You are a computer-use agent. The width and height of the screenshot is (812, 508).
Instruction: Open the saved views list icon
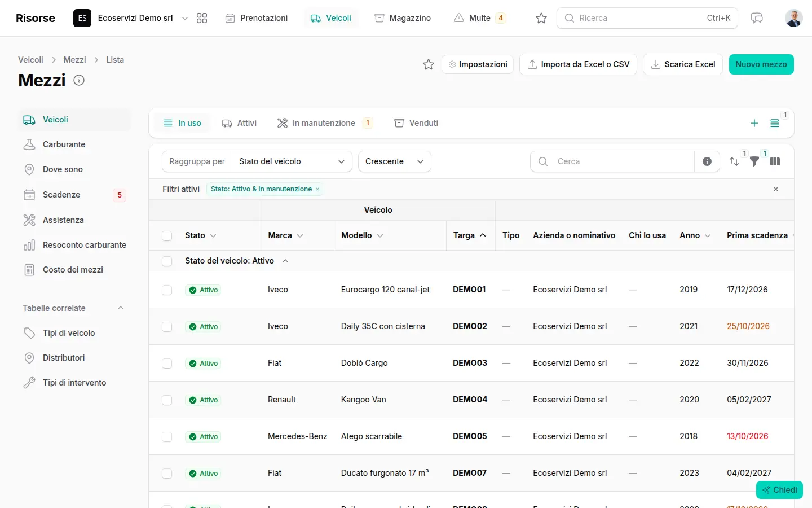point(775,123)
